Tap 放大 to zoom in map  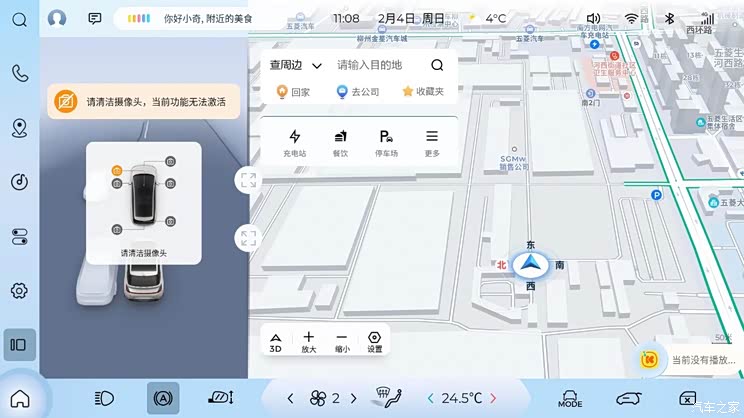tap(308, 342)
